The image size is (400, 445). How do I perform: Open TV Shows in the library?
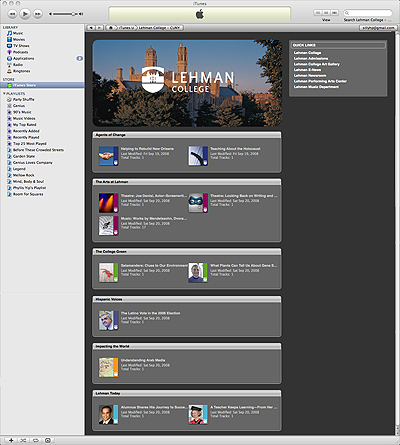tap(21, 46)
